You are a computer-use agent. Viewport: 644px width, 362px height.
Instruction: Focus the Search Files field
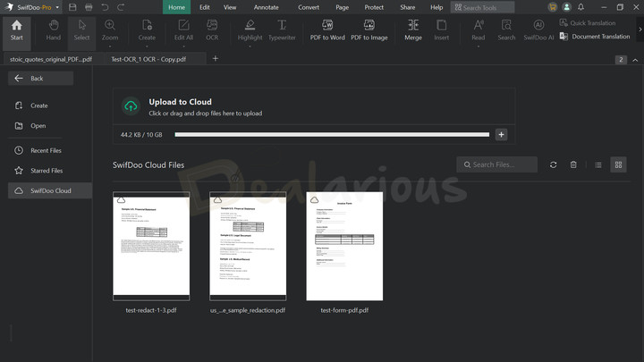[x=496, y=164]
